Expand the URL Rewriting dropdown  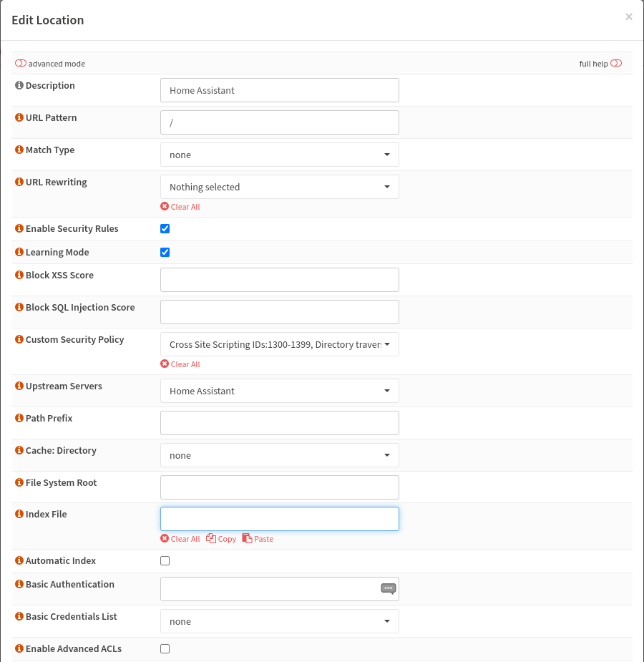coord(279,187)
